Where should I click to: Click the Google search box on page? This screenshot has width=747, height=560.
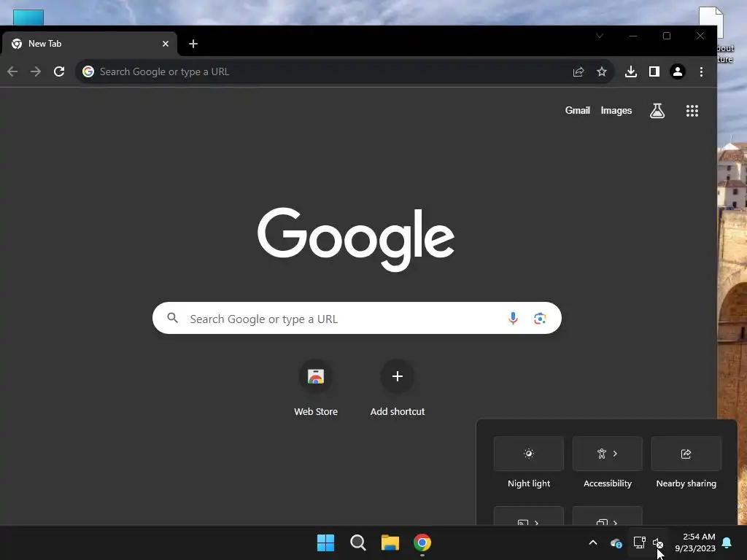point(357,318)
